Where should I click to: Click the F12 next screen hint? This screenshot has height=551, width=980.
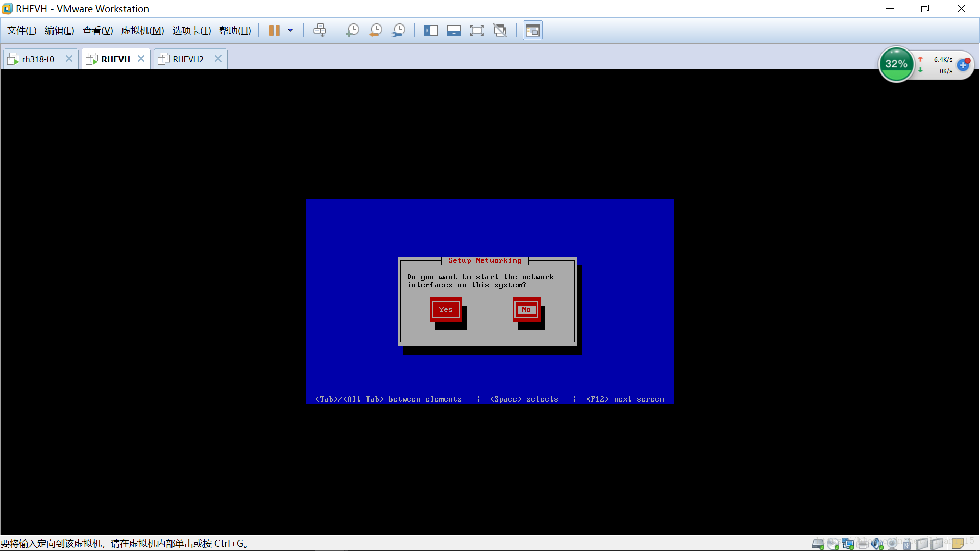(625, 399)
